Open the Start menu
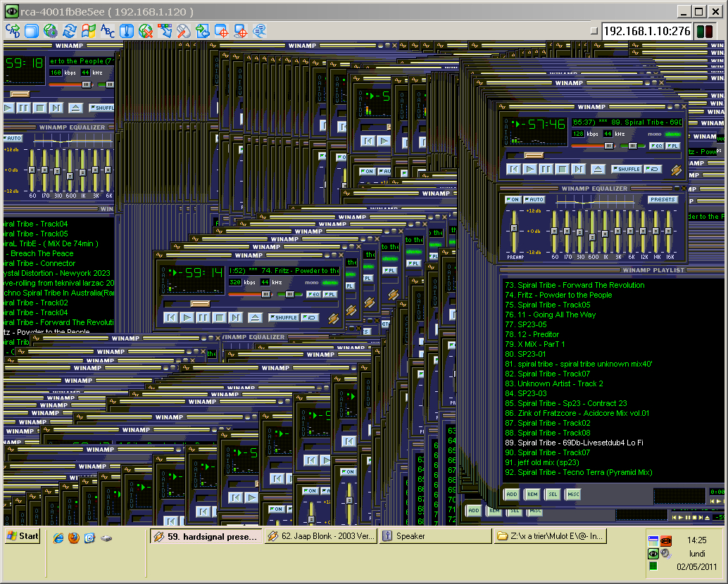The width and height of the screenshot is (728, 584). 23,536
